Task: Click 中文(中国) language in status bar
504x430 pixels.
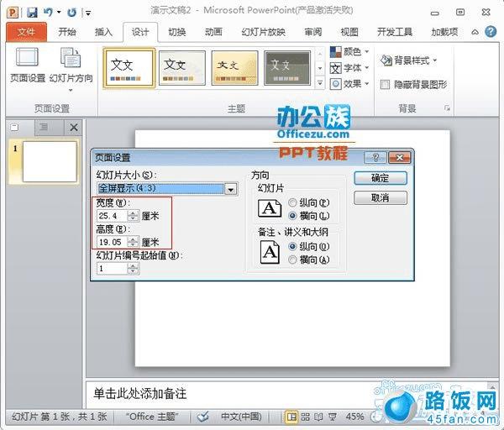Action: coord(241,417)
